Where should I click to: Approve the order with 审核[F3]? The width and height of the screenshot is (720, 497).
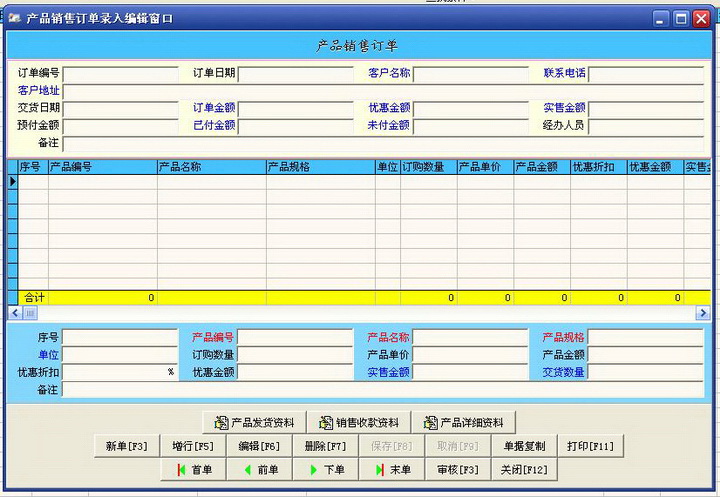(458, 469)
